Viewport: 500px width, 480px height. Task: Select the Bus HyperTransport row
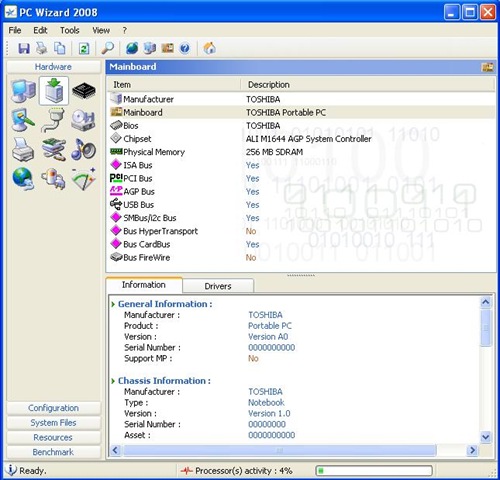(x=301, y=231)
